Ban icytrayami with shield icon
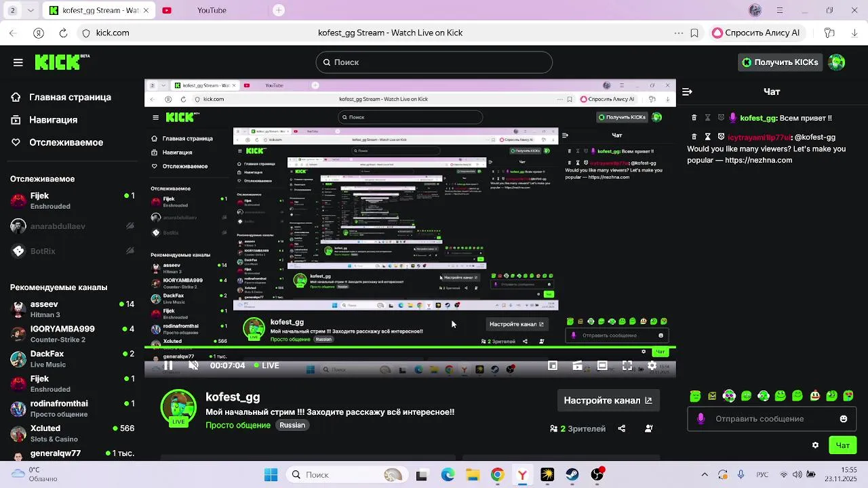Image resolution: width=868 pixels, height=488 pixels. point(721,137)
